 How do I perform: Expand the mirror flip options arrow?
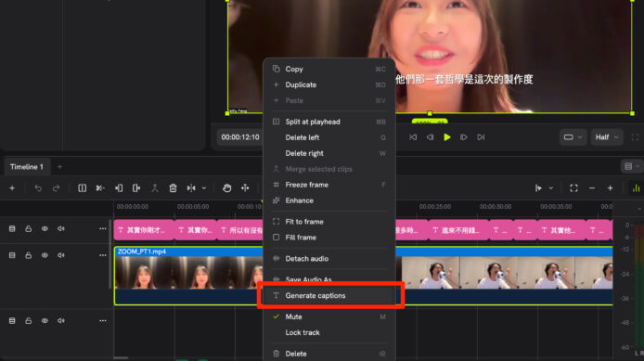point(204,188)
